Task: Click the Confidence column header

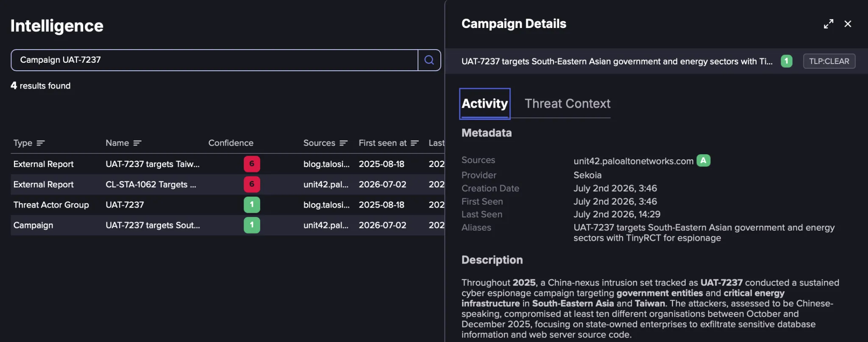Action: coord(231,143)
